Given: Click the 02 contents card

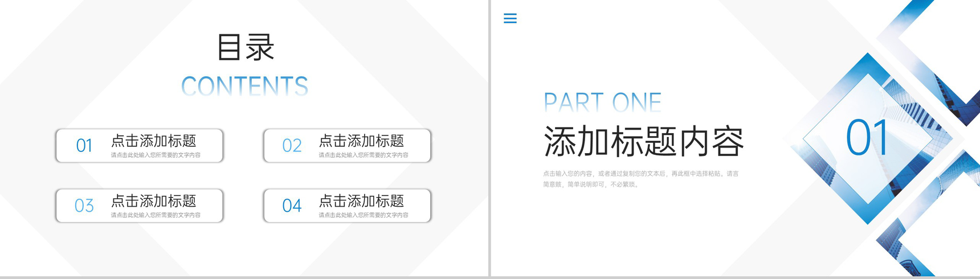Looking at the screenshot, I should [347, 146].
